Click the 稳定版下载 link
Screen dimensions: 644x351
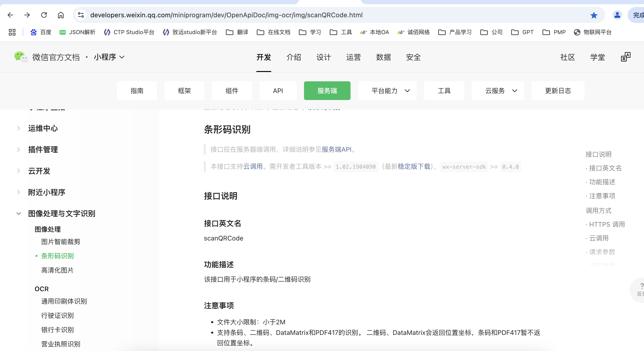[414, 167]
